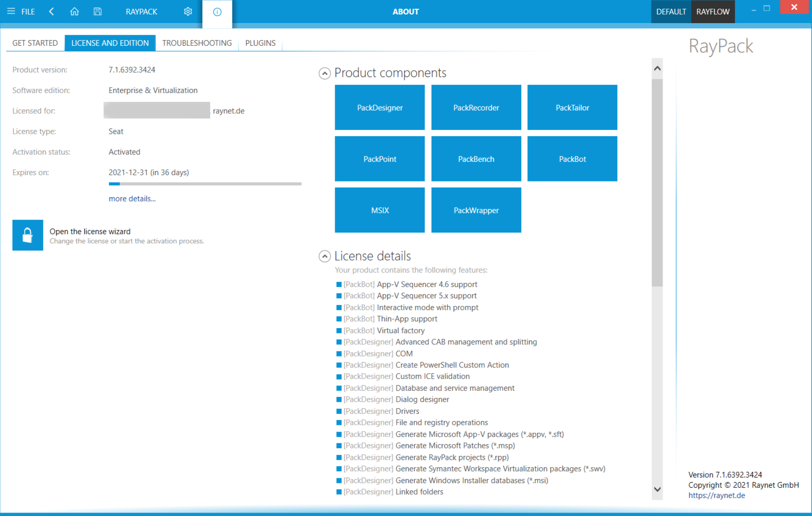Click the scrollbar down arrow

click(657, 489)
